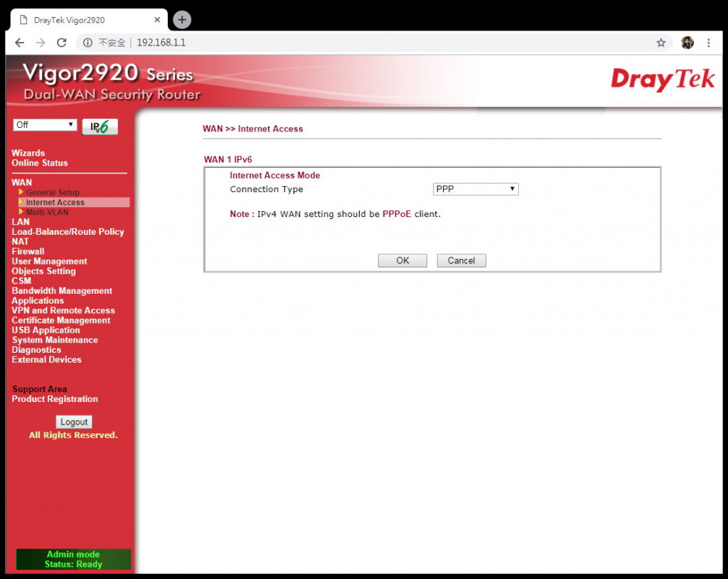728x579 pixels.
Task: Click the browser forward arrow
Action: 41,43
